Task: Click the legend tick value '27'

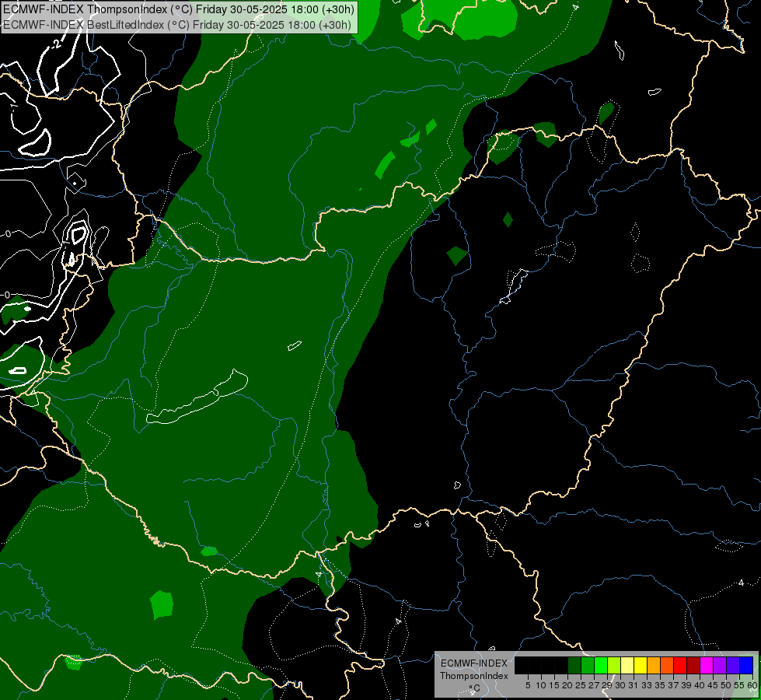Action: point(594,685)
